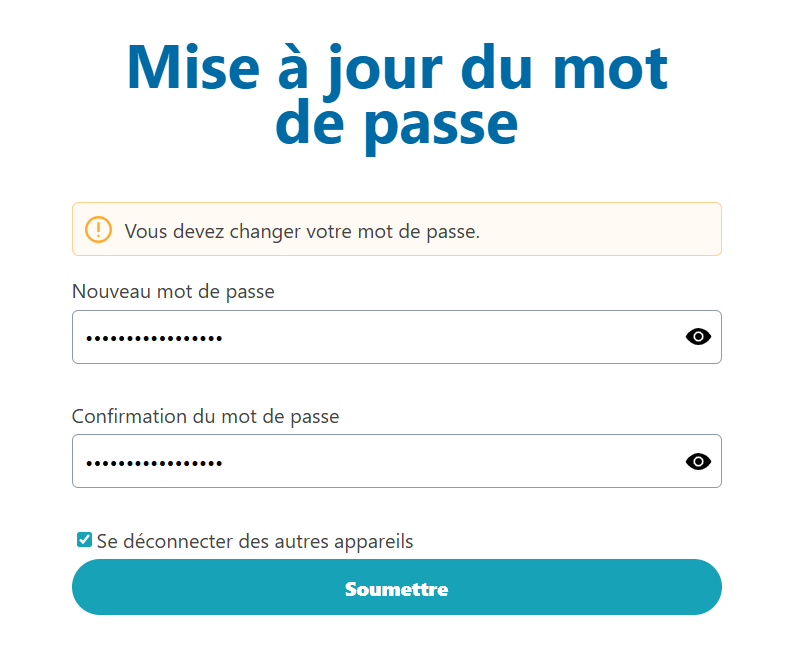Click the "de passe" heading second line
The image size is (812, 654).
(x=396, y=124)
